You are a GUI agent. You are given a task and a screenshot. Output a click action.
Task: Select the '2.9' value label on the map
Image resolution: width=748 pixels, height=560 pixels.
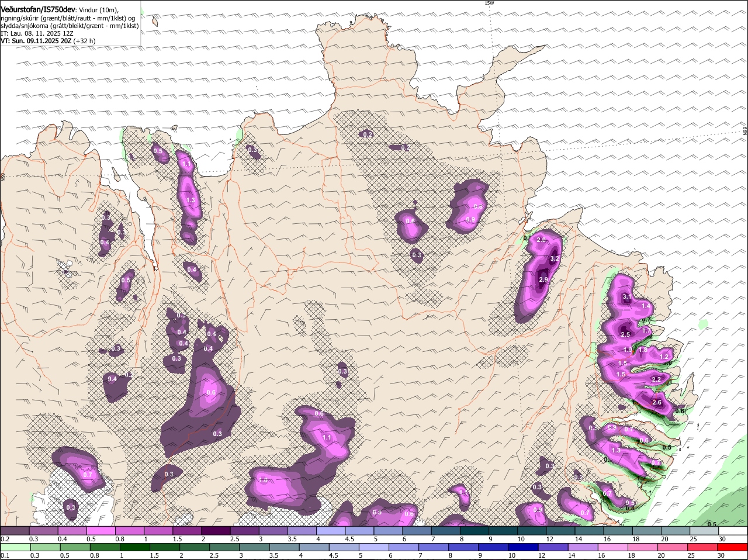point(543,280)
